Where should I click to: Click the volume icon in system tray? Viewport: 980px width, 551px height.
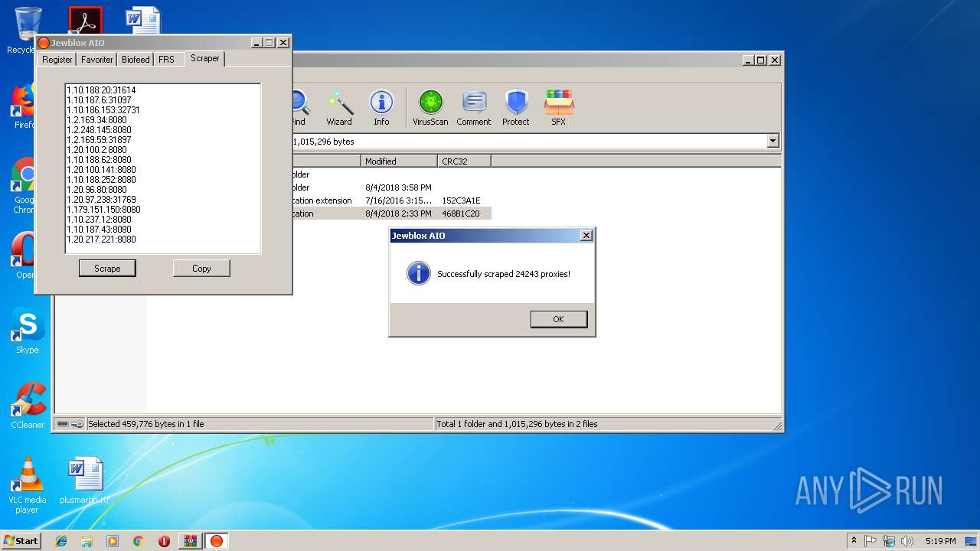(x=907, y=541)
